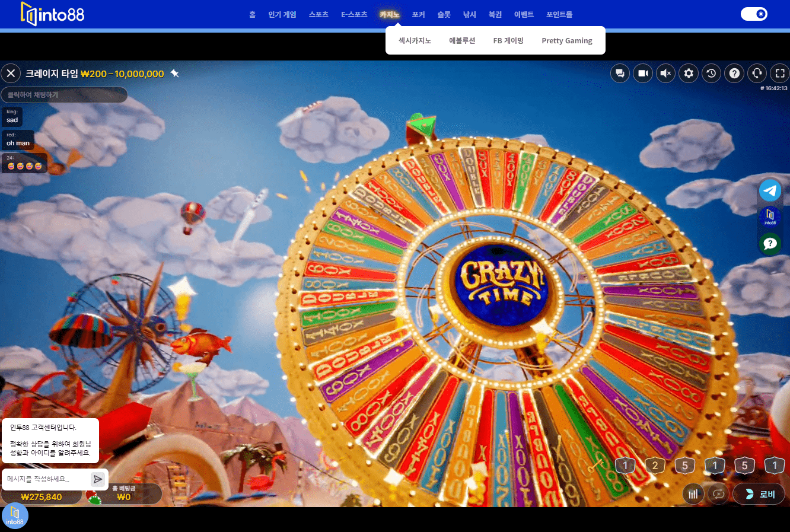Send the message with the paper plane icon
790x532 pixels.
pyautogui.click(x=98, y=479)
